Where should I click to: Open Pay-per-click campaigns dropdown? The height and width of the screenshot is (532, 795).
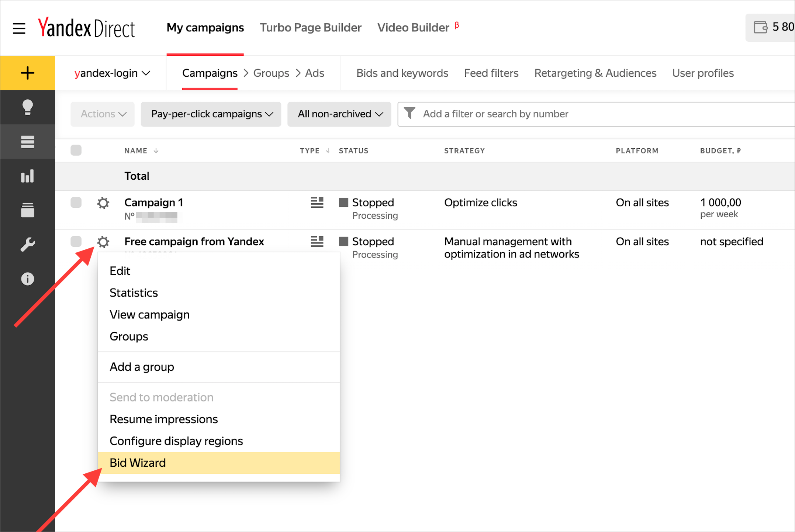[x=211, y=114]
